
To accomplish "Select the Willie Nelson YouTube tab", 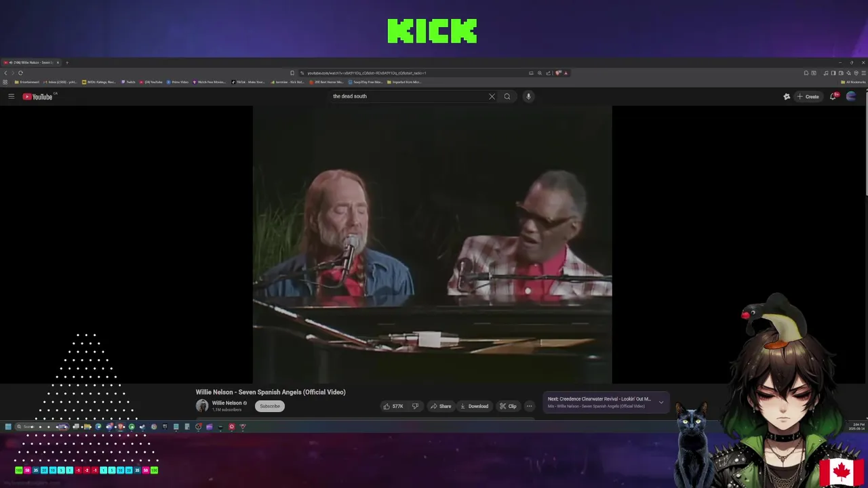I will [31, 62].
